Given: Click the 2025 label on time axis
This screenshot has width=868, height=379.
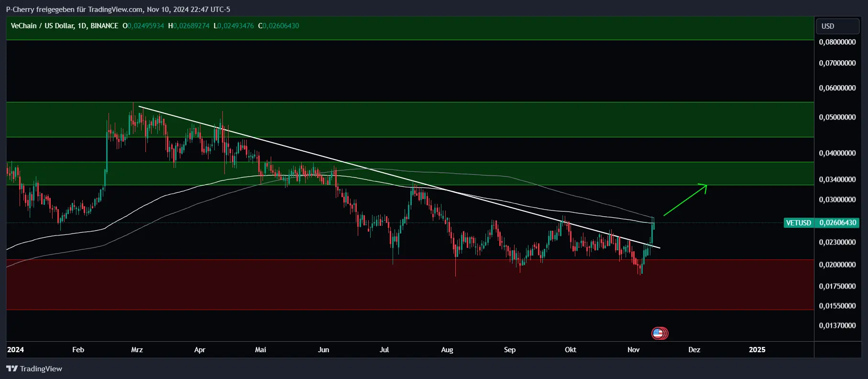Looking at the screenshot, I should (757, 350).
